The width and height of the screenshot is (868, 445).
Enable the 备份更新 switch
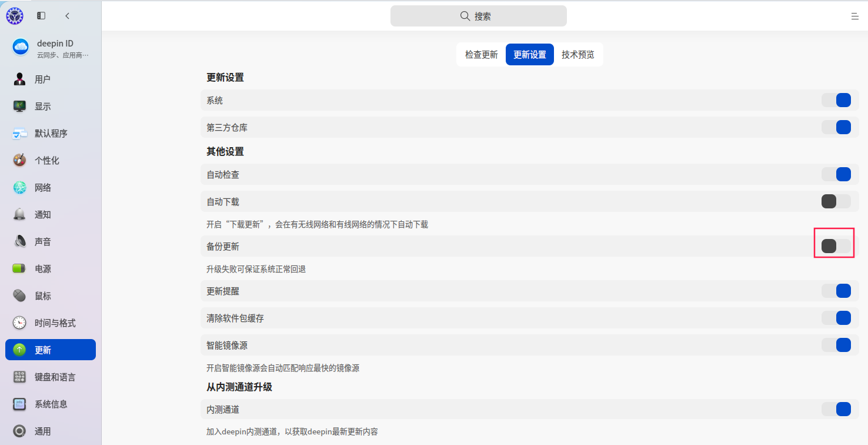click(836, 246)
